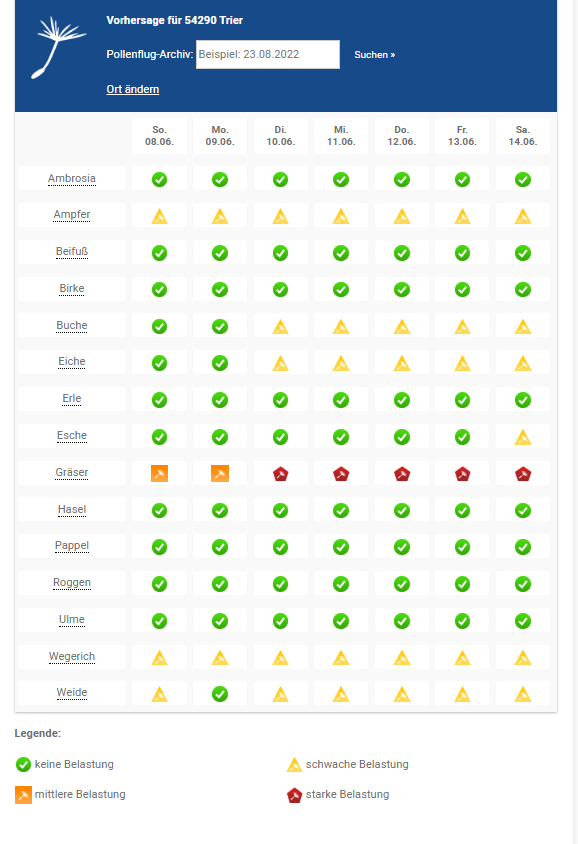This screenshot has height=844, width=578.
Task: Open the Ambrosia pollen info link
Action: pos(72,178)
